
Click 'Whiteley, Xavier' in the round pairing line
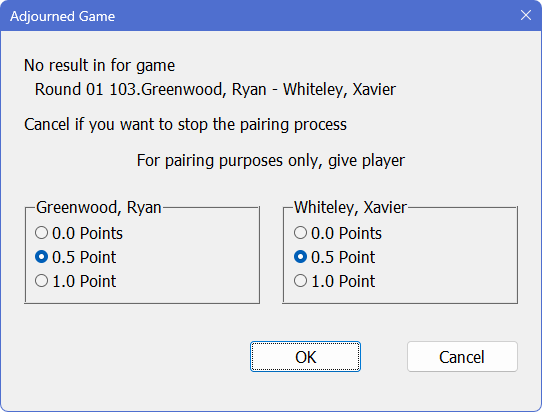point(339,90)
